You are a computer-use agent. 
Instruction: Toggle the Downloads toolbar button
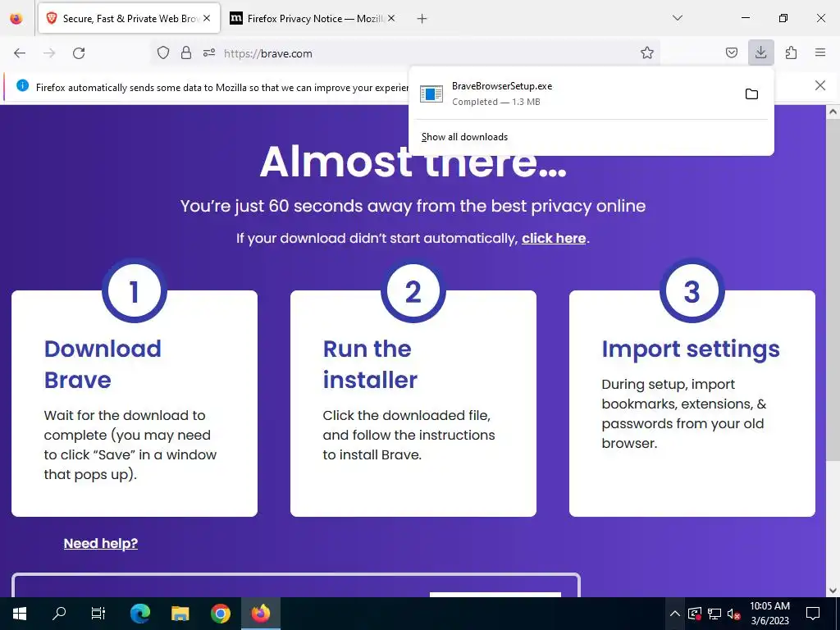point(760,52)
